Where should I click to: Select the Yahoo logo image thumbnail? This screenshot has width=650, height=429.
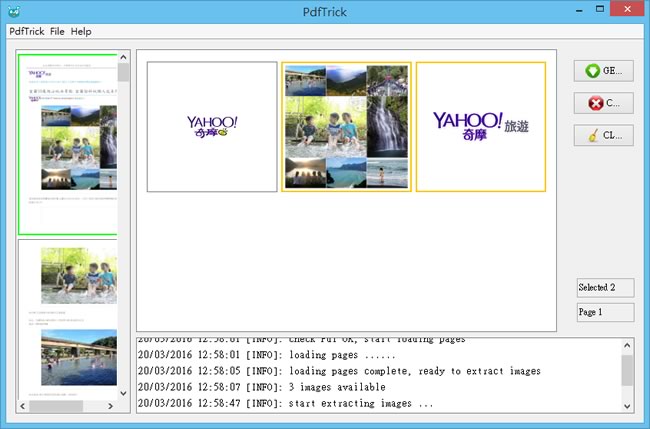click(x=212, y=127)
